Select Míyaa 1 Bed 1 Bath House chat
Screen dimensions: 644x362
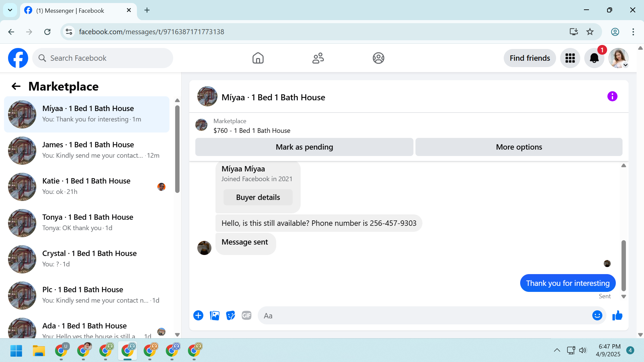click(x=87, y=114)
